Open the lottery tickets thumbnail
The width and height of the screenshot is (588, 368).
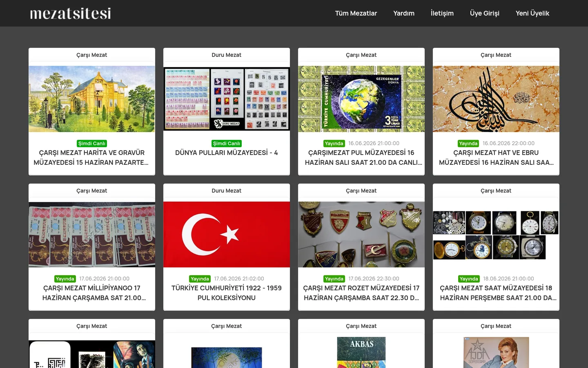[x=92, y=234]
